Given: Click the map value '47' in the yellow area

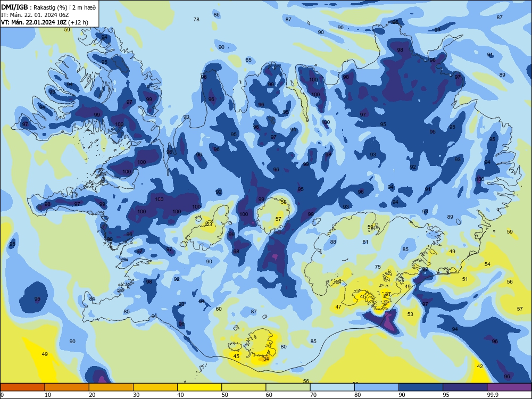Looking at the screenshot, I should tap(338, 307).
